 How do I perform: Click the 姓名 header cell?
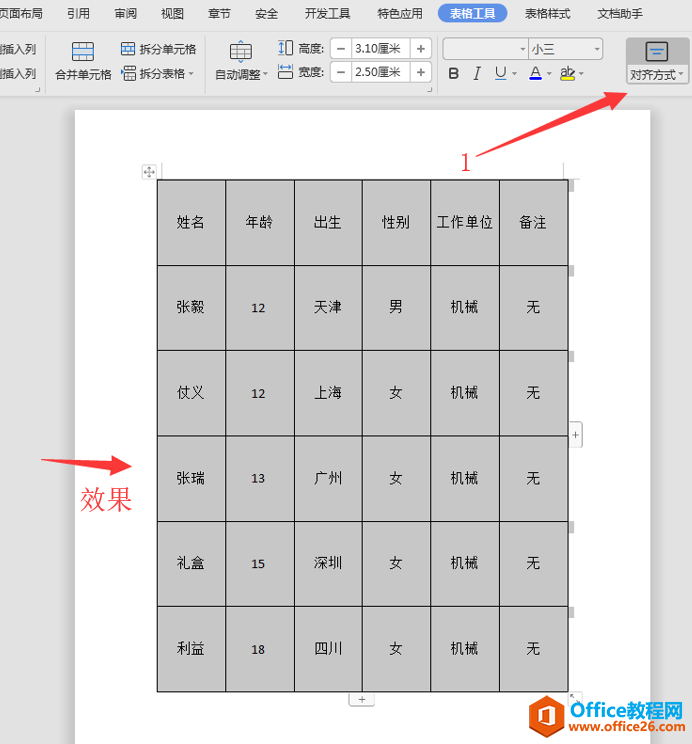pos(191,223)
